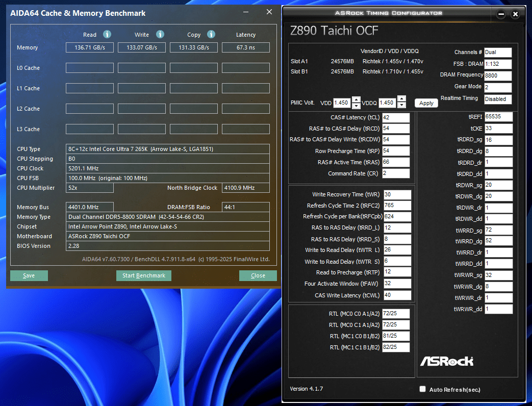The height and width of the screenshot is (406, 532).
Task: Click the Realtime Timing field showing Disabled
Action: coord(498,99)
